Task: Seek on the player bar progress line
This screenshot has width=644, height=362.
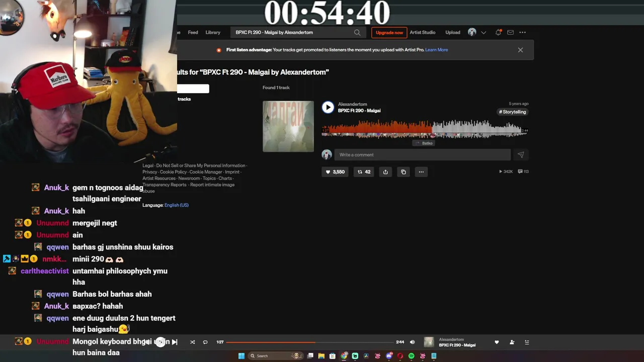Action: point(309,342)
